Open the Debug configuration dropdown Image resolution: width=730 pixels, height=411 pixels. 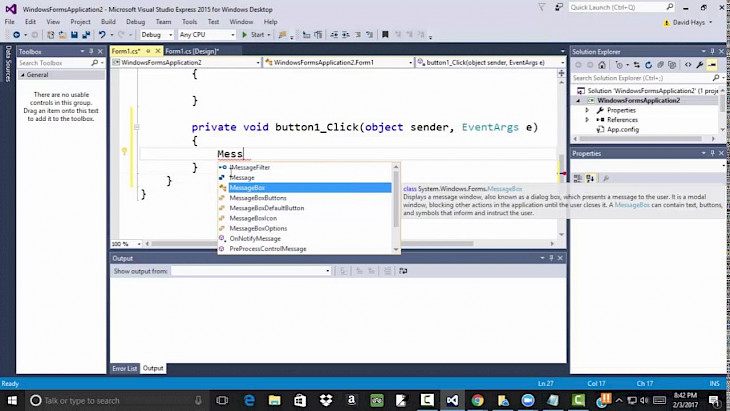(x=157, y=35)
